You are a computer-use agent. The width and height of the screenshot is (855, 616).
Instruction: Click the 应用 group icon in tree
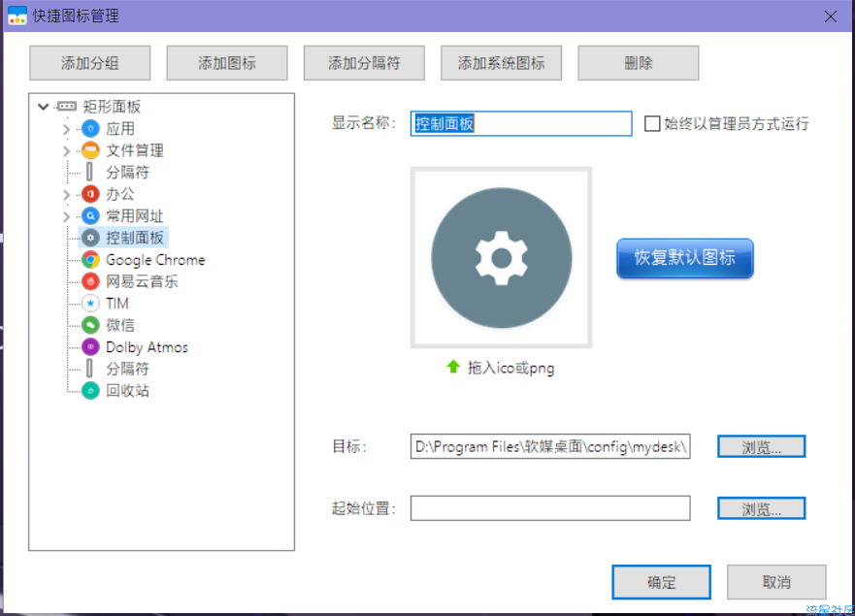[x=90, y=129]
